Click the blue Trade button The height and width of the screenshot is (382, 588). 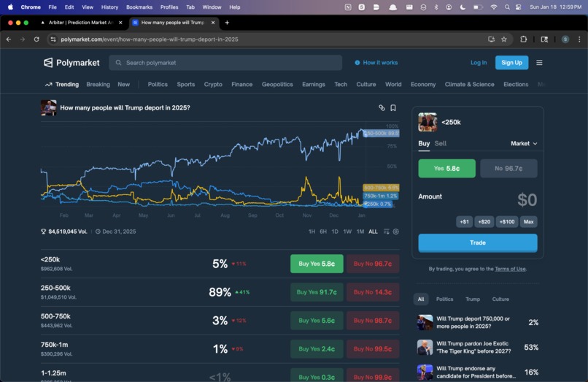pos(478,242)
